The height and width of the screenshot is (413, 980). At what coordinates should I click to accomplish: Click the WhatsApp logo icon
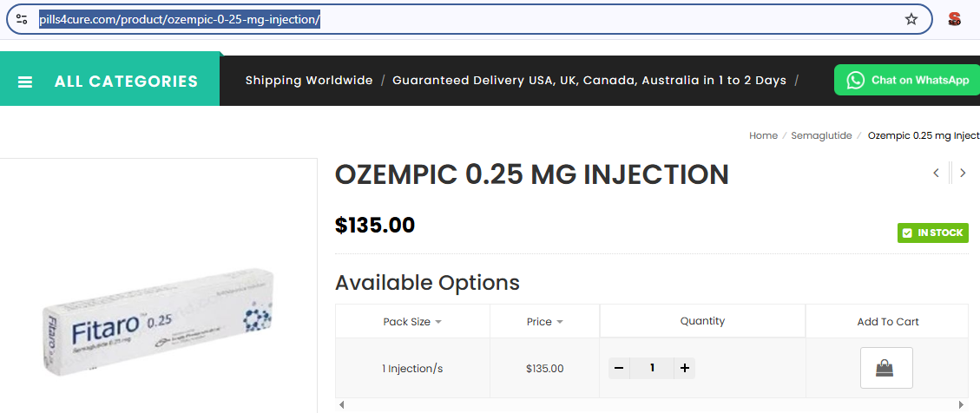[x=856, y=80]
